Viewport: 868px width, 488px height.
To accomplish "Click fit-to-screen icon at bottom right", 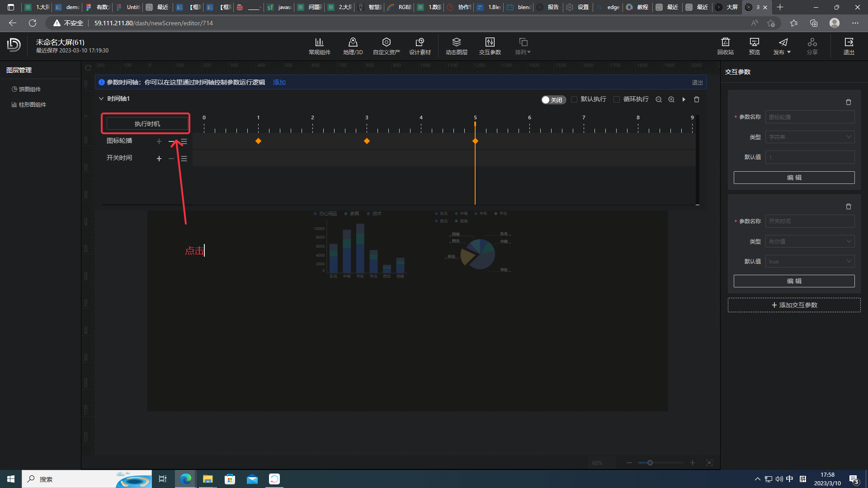I will [x=709, y=463].
